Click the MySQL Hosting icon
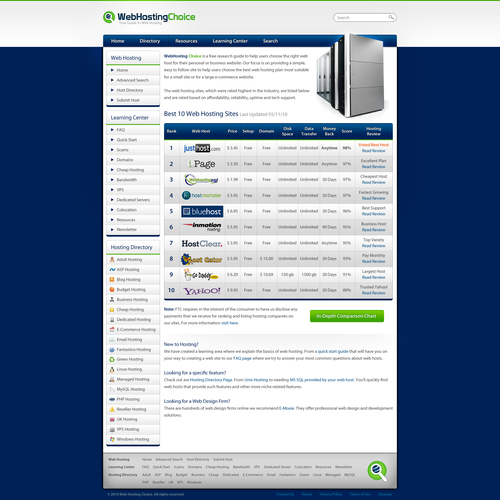500x500 pixels. tap(112, 389)
